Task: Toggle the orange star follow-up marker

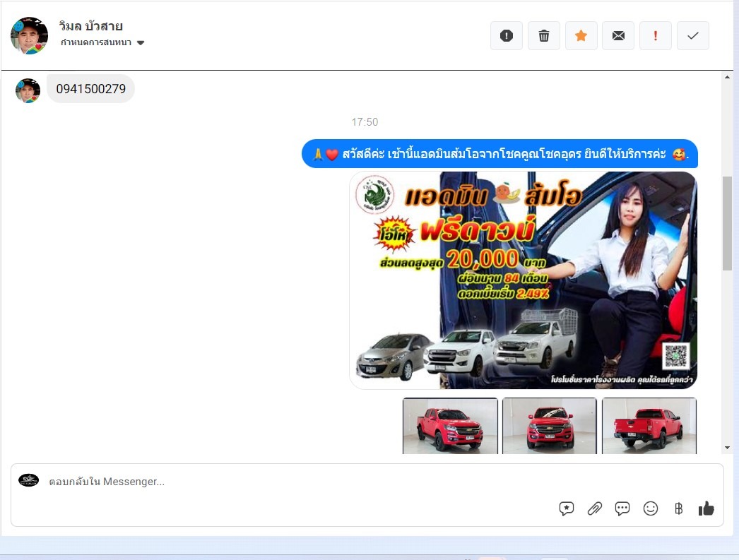Action: [x=581, y=36]
